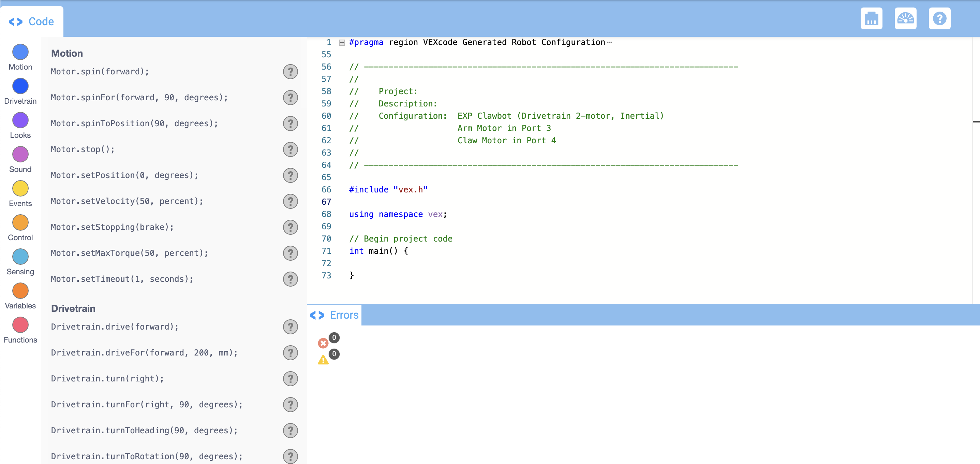The height and width of the screenshot is (464, 980).
Task: Open the Control command category
Action: [20, 222]
